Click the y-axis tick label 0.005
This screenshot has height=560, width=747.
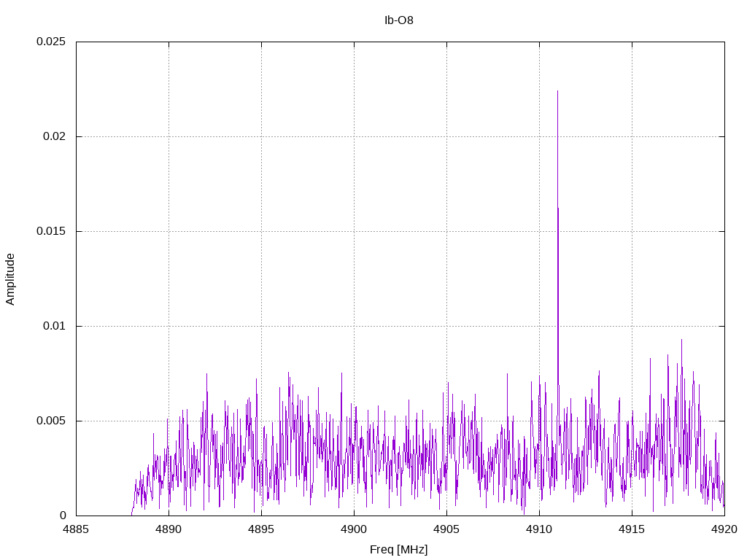[x=51, y=421]
